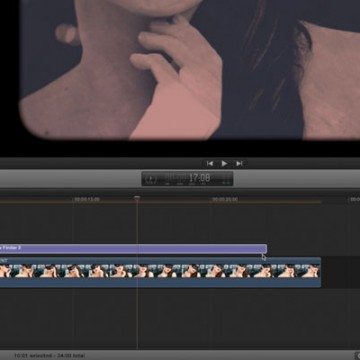Click the icon in bottom-right status bar corner

tap(357, 356)
